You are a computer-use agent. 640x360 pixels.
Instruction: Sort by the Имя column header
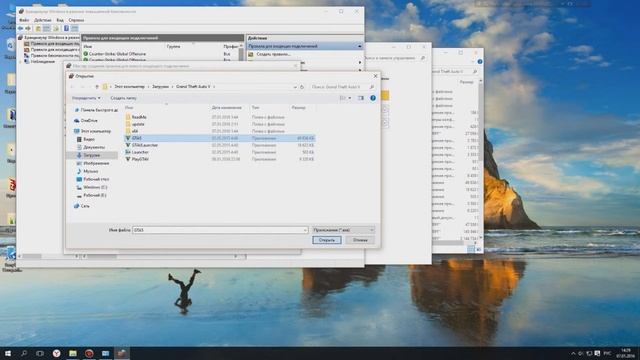tap(129, 107)
